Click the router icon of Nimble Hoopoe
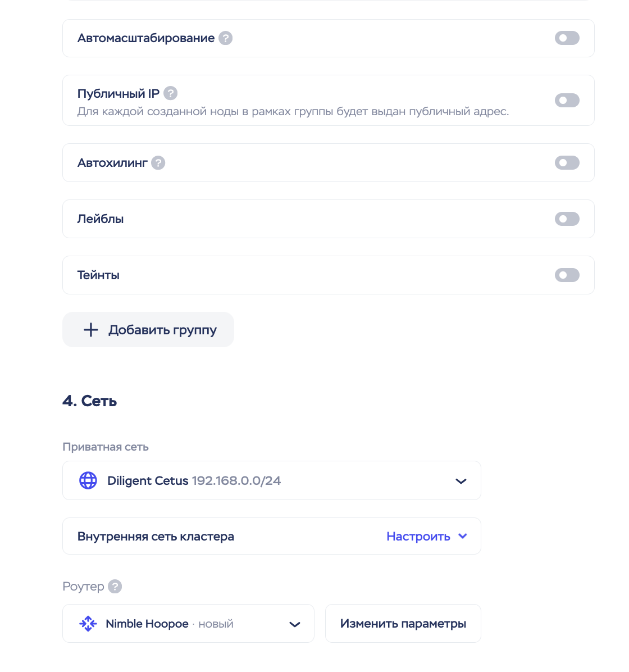The image size is (629, 672). [88, 624]
